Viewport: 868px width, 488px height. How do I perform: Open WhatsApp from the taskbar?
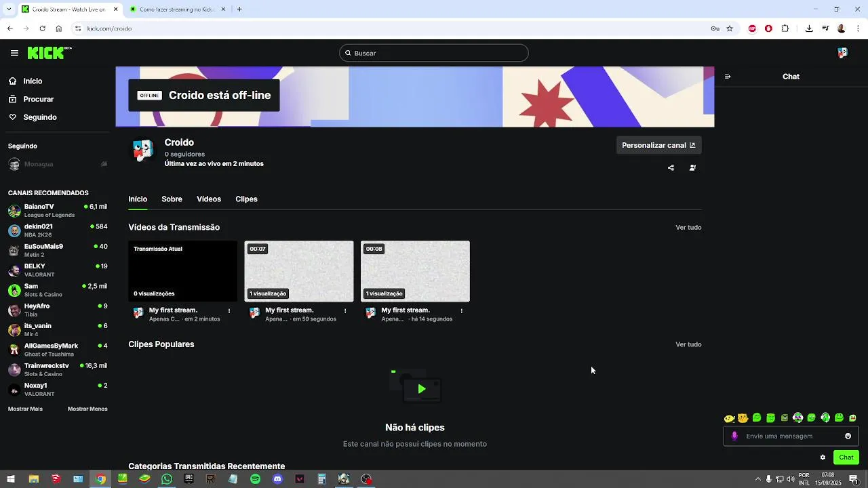tap(167, 479)
